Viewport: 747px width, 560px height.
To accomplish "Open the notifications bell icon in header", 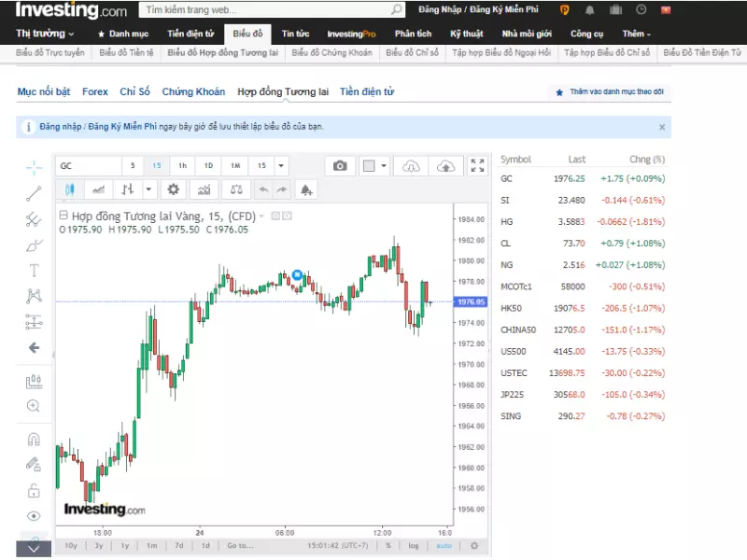I will 590,10.
